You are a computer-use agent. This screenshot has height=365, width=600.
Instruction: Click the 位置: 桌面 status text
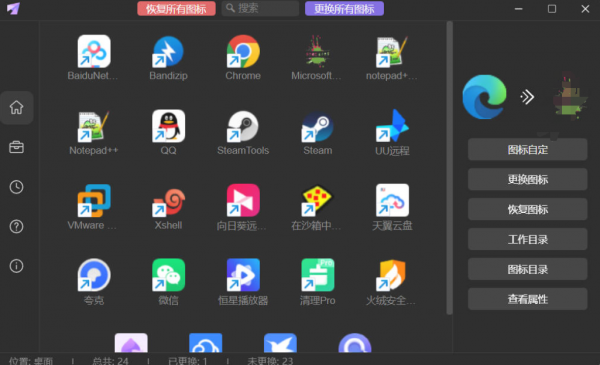[31, 361]
